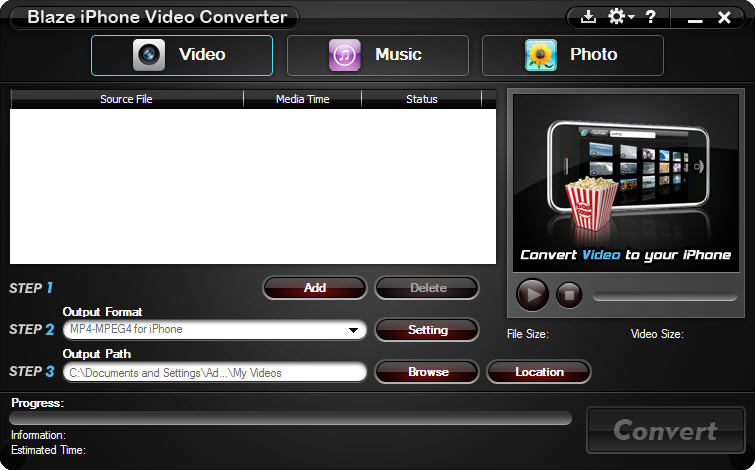This screenshot has width=755, height=470.
Task: Click the preview playback seek slider
Action: pyautogui.click(x=664, y=295)
